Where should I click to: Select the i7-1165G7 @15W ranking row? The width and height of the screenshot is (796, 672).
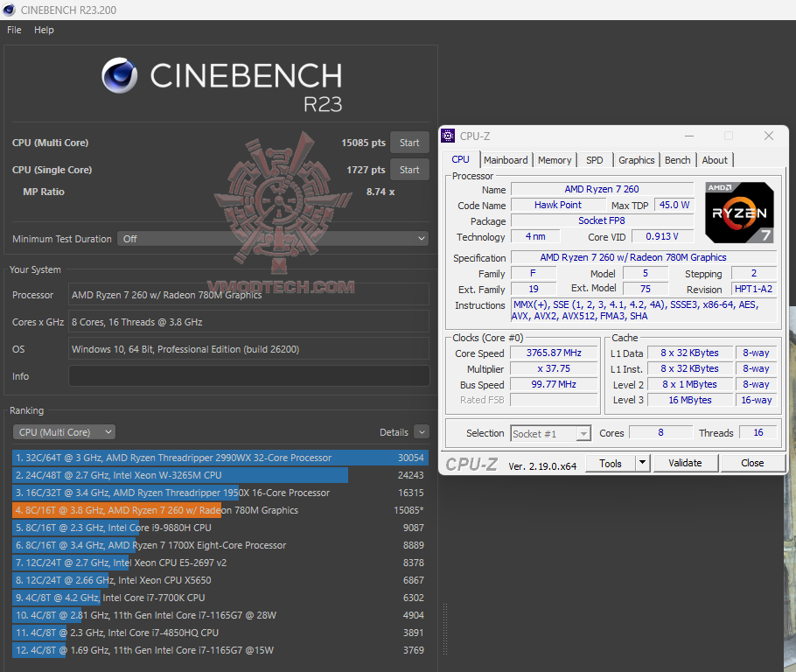[x=220, y=650]
